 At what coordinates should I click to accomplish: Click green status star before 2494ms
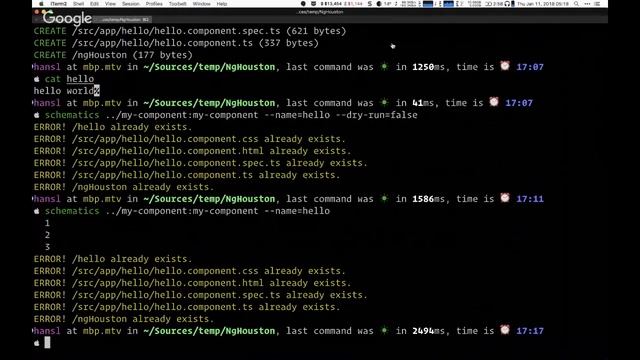point(384,331)
